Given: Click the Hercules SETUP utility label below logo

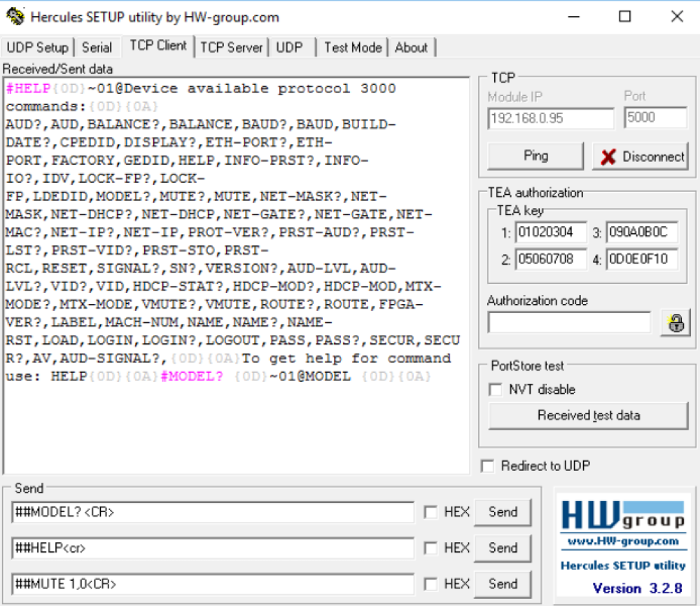Looking at the screenshot, I should click(x=623, y=566).
